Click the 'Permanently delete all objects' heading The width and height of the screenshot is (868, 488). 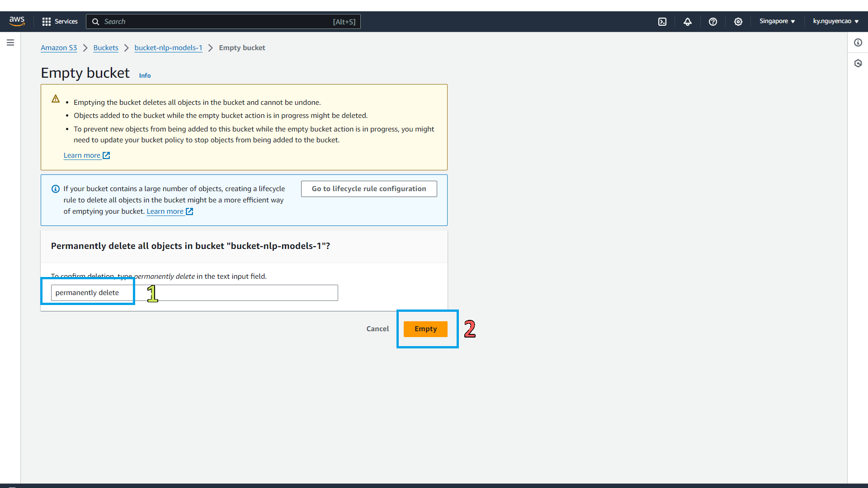190,246
